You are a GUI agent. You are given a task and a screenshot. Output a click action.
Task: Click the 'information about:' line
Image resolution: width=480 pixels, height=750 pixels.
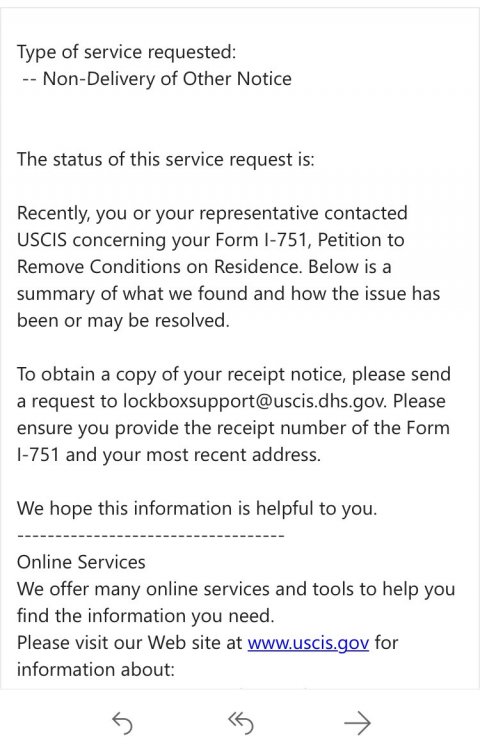click(x=96, y=669)
